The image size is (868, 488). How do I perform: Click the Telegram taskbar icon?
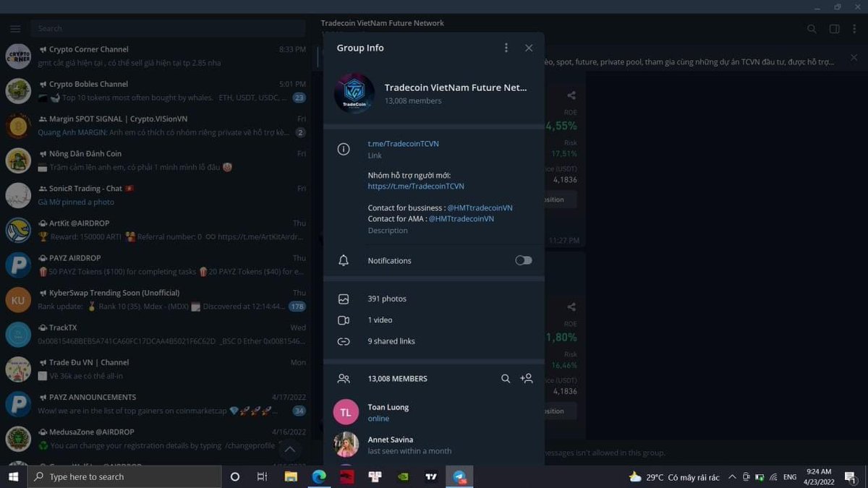click(x=459, y=476)
